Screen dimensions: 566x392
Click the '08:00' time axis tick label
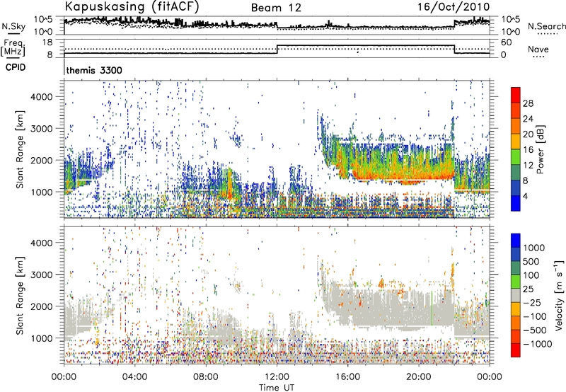pos(206,377)
